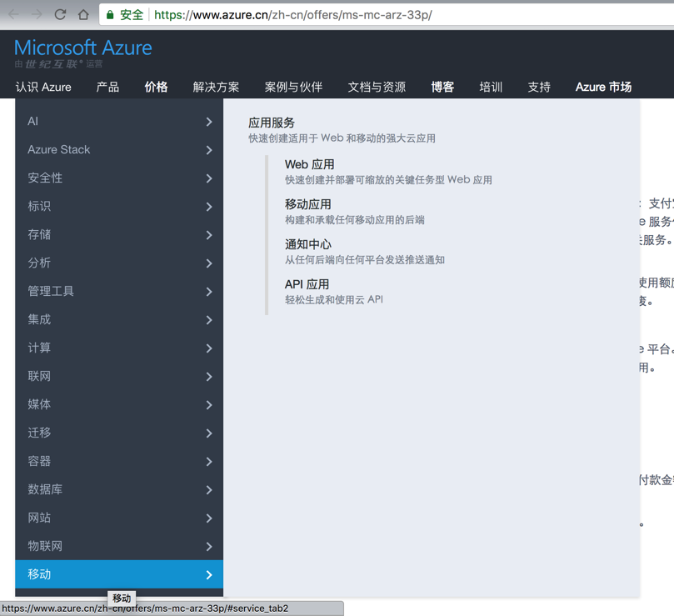The height and width of the screenshot is (616, 674).
Task: Click description 从任何后端向任何平台发送推送通知
Action: click(365, 260)
